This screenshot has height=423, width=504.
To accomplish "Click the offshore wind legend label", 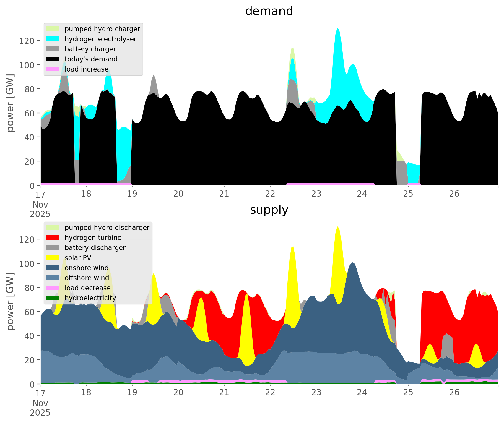I will pos(87,278).
